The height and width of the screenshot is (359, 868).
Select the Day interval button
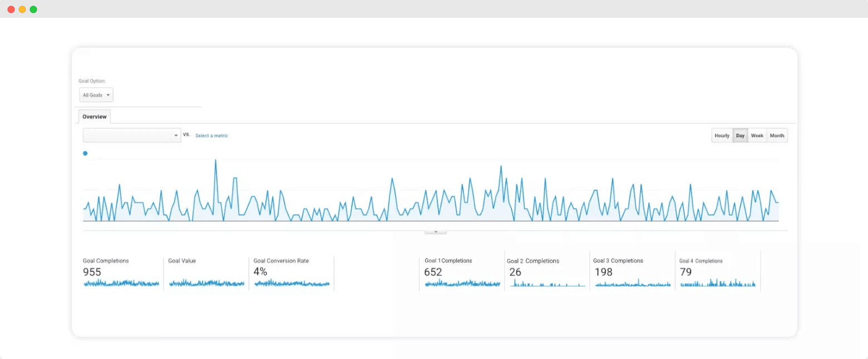[x=740, y=136]
